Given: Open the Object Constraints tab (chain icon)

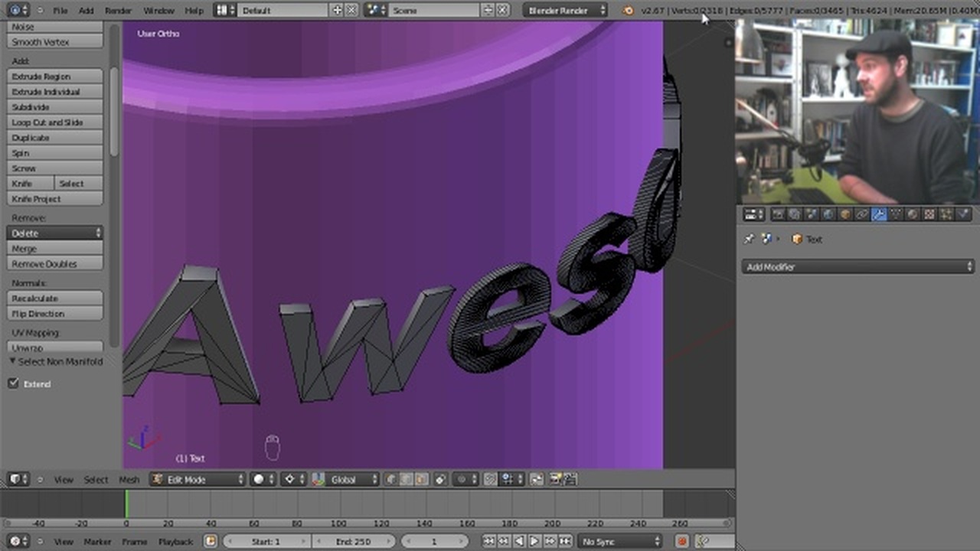Looking at the screenshot, I should [862, 214].
